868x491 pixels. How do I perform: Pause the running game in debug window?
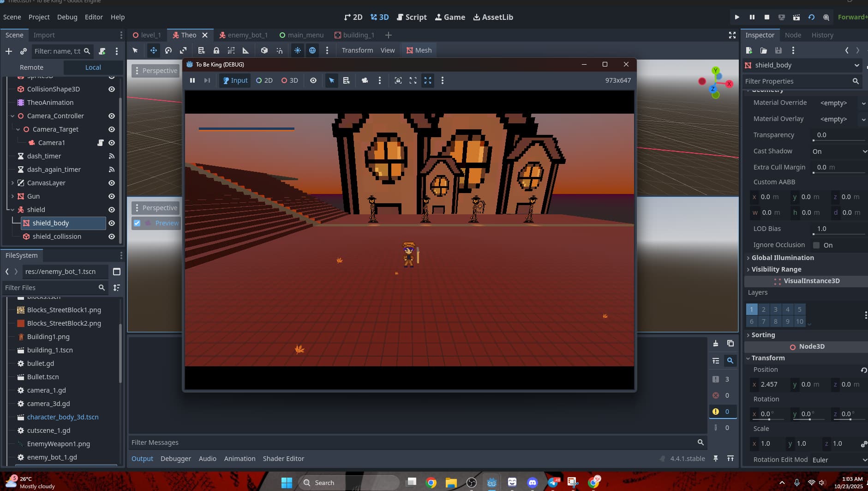(x=192, y=80)
